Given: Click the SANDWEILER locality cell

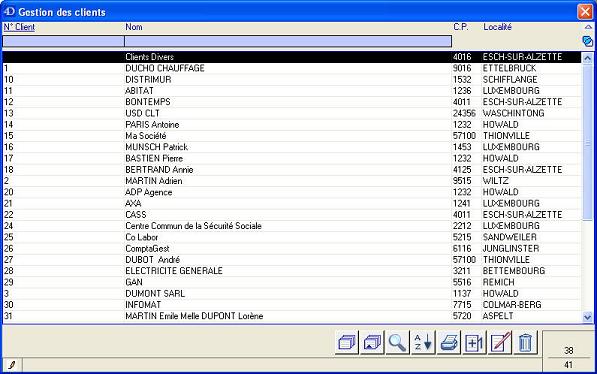Looking at the screenshot, I should coord(509,237).
